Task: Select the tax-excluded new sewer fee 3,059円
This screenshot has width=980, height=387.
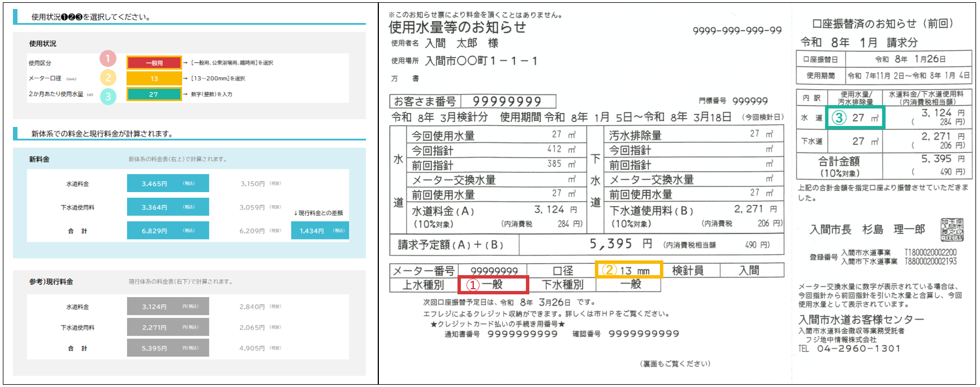Action: click(252, 207)
